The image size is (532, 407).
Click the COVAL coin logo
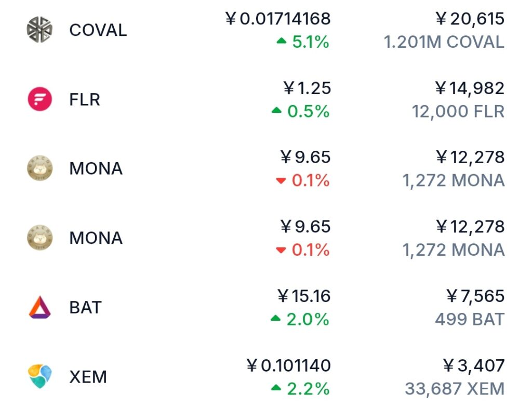(x=39, y=30)
